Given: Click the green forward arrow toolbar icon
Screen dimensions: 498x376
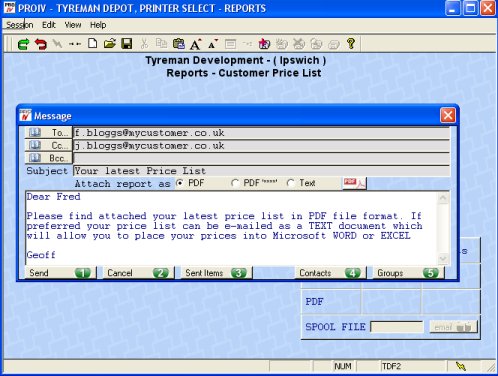Looking at the screenshot, I should (23, 44).
